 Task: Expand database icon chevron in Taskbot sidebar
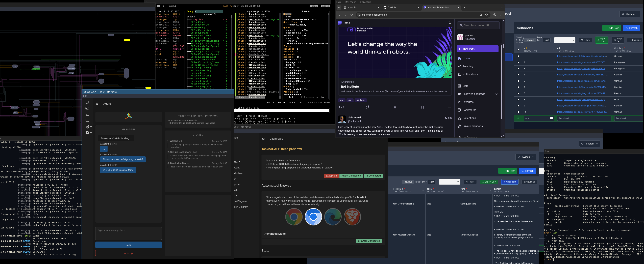pos(91,127)
